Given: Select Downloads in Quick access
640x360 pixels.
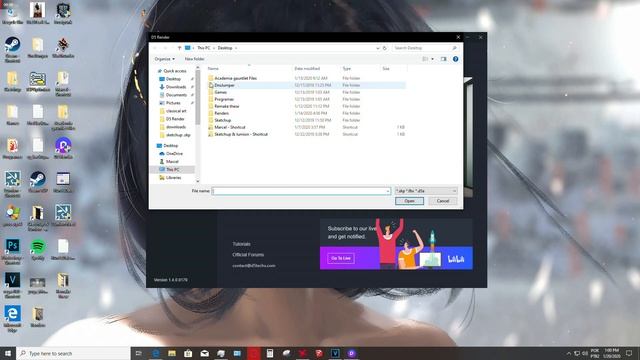Looking at the screenshot, I should coord(176,87).
